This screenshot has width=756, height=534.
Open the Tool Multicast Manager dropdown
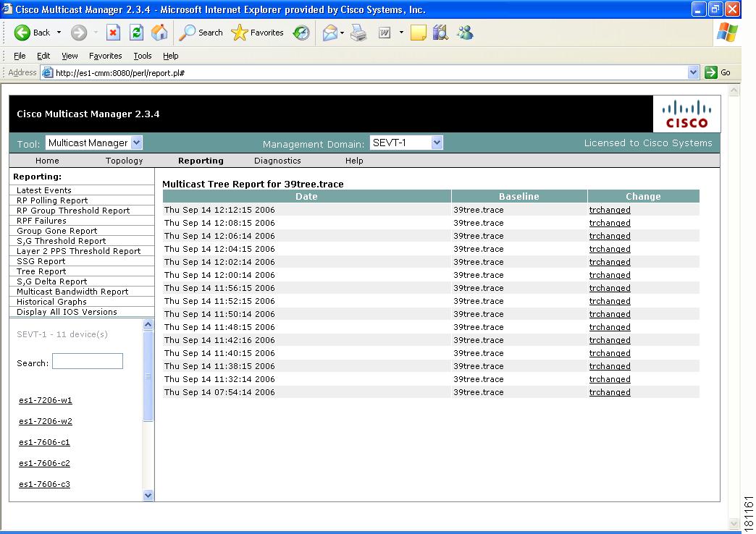[94, 143]
